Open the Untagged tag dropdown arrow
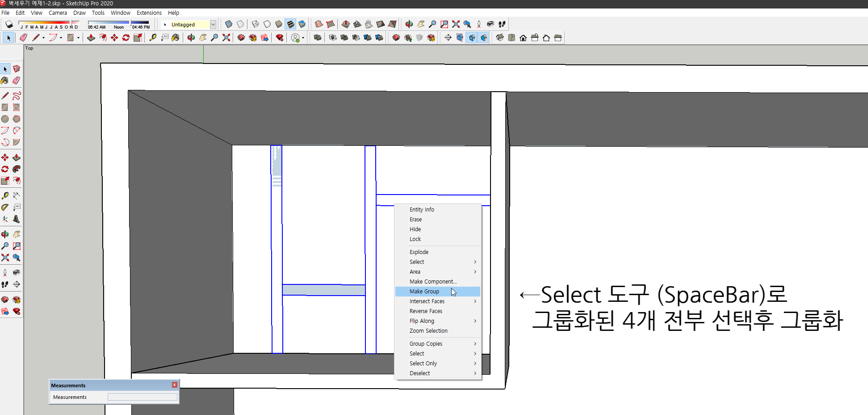The width and height of the screenshot is (868, 415). tap(213, 25)
